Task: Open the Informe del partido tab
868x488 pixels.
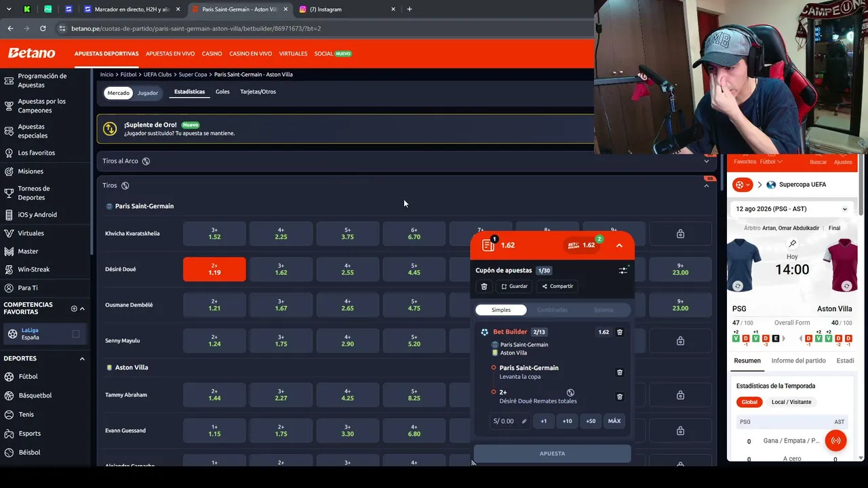Action: [x=798, y=361]
